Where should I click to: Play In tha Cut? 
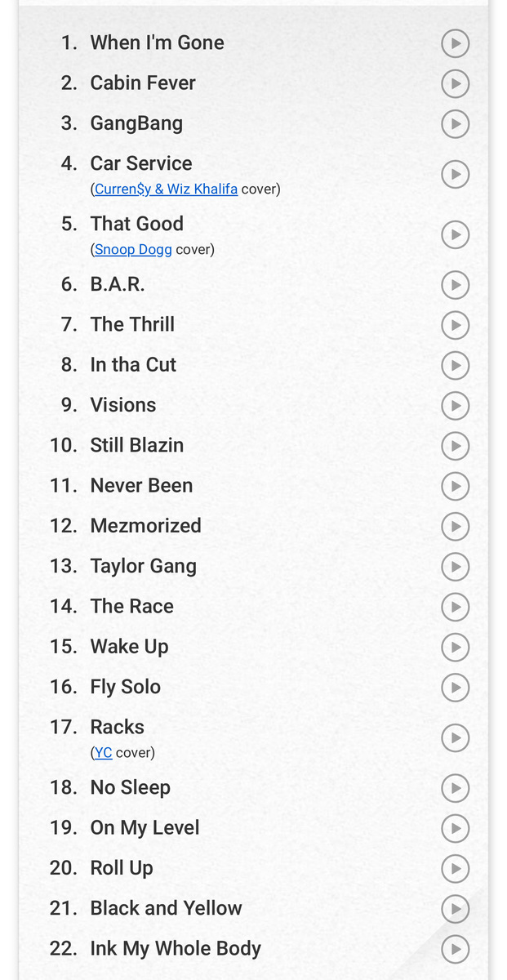(x=456, y=365)
